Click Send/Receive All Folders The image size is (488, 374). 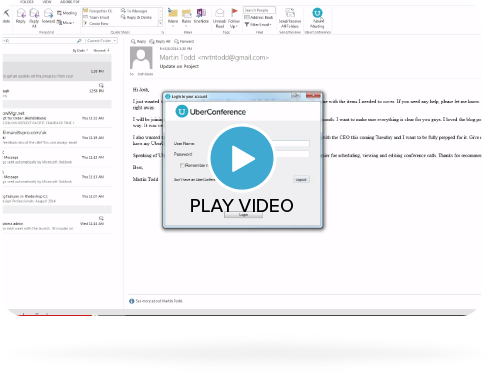click(x=290, y=18)
